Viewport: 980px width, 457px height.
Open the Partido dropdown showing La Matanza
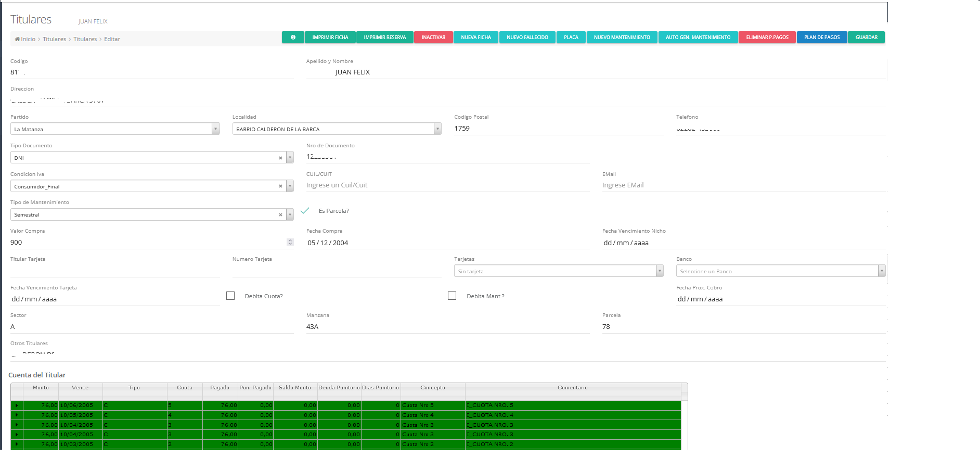click(215, 129)
